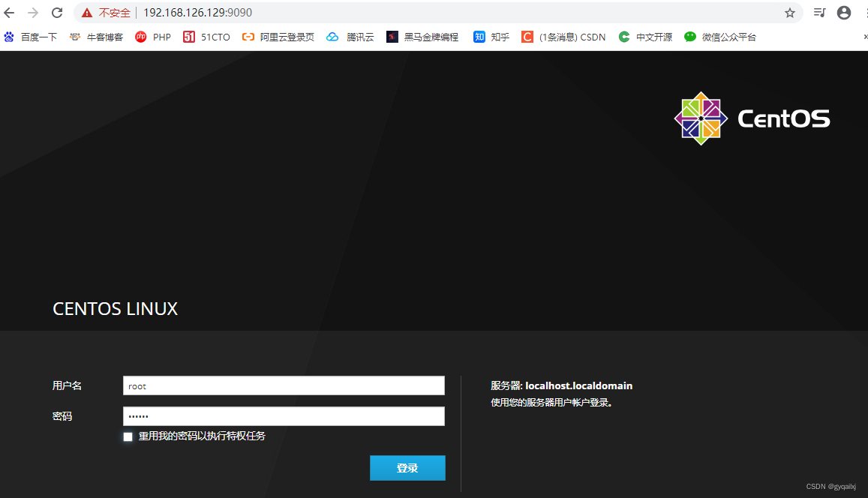Screen dimensions: 868x498
Task: Click the 用户名 username field containing root
Action: pos(284,385)
